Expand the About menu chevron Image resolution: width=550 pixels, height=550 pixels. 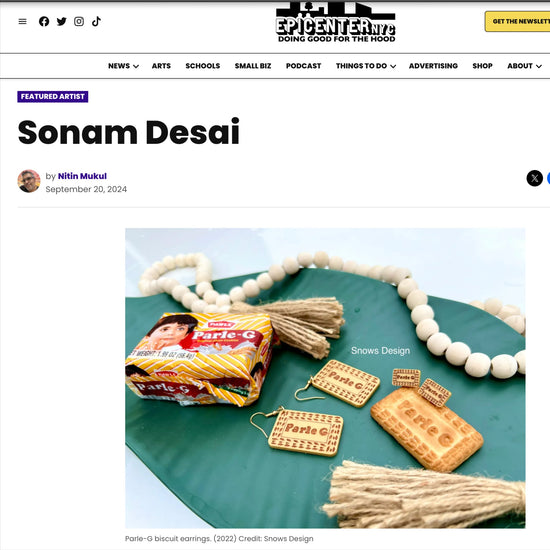tap(539, 66)
